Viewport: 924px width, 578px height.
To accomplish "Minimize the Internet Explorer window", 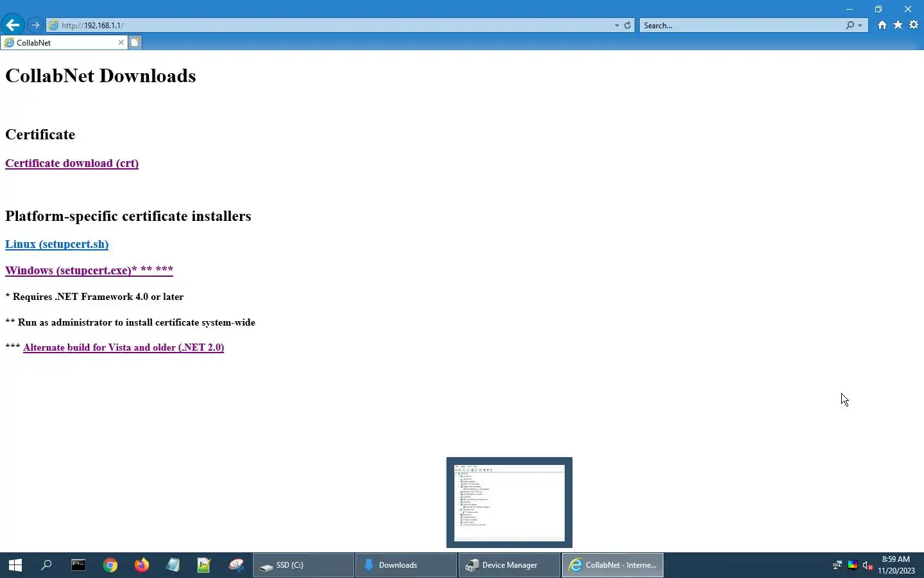I will coord(850,9).
